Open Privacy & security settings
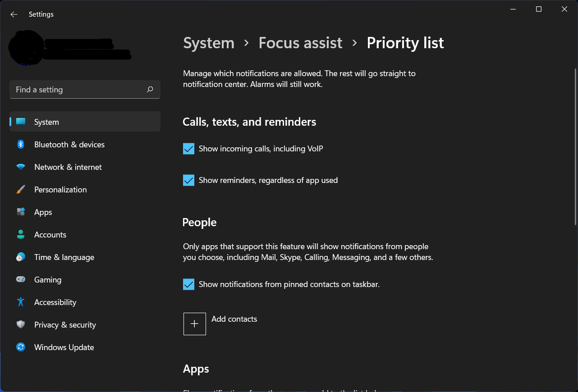The image size is (578, 392). tap(65, 324)
